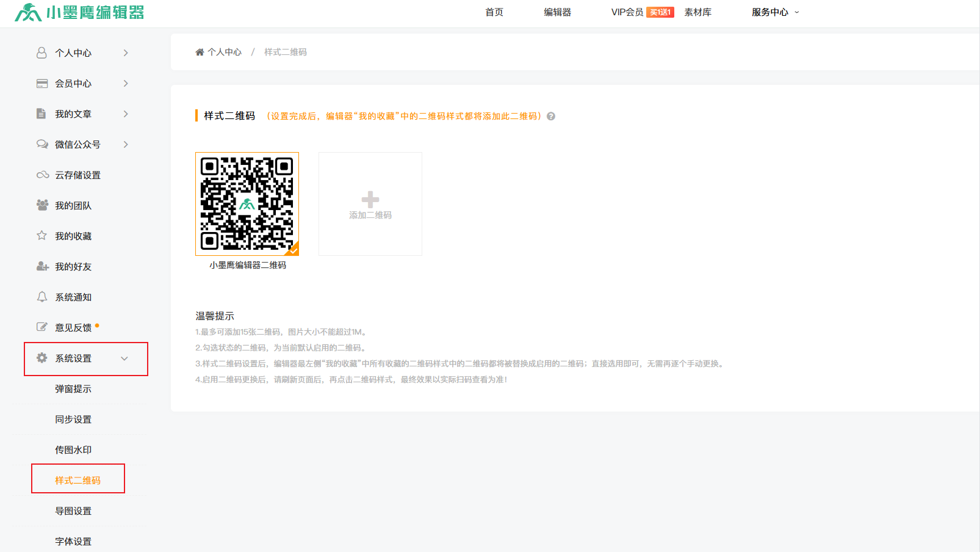Viewport: 980px width, 552px height.
Task: Open 素材库 in top navigation
Action: click(x=698, y=12)
